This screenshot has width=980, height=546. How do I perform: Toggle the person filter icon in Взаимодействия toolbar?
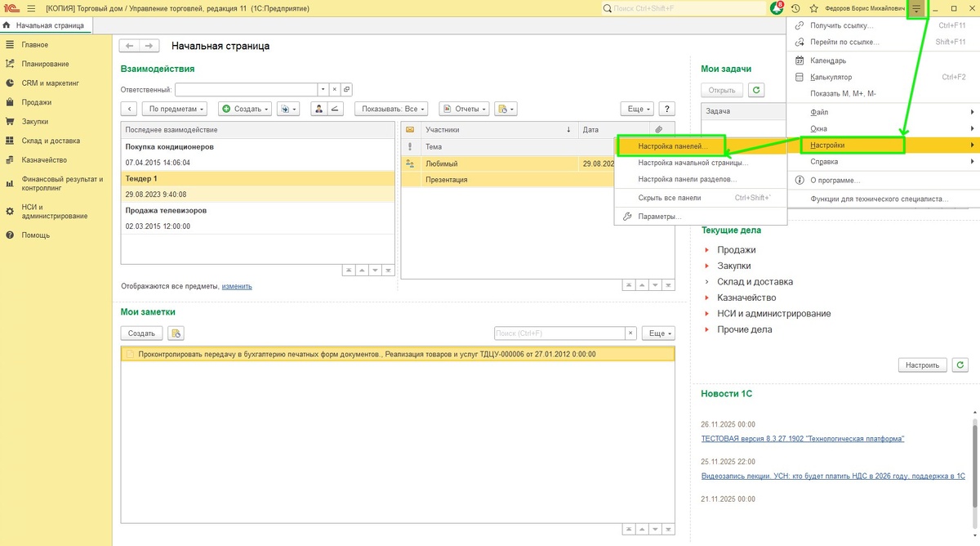point(319,109)
